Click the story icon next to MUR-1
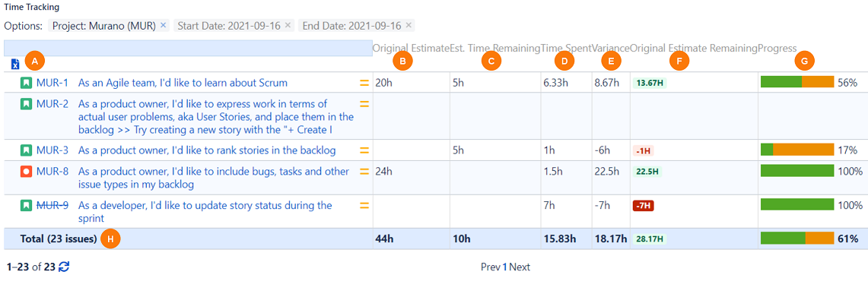 point(26,84)
